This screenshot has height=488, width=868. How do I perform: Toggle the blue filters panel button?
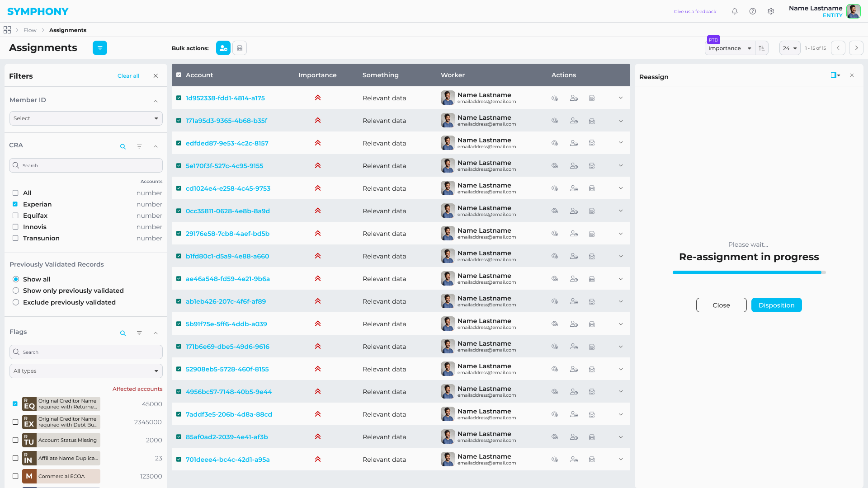coord(100,48)
